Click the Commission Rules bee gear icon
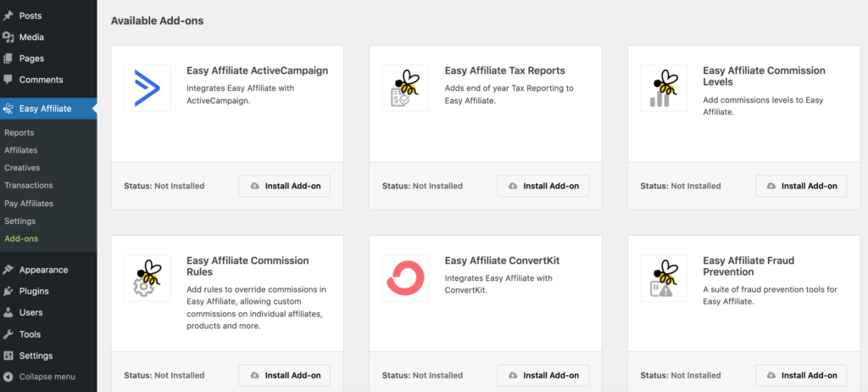The image size is (868, 392). click(x=147, y=278)
